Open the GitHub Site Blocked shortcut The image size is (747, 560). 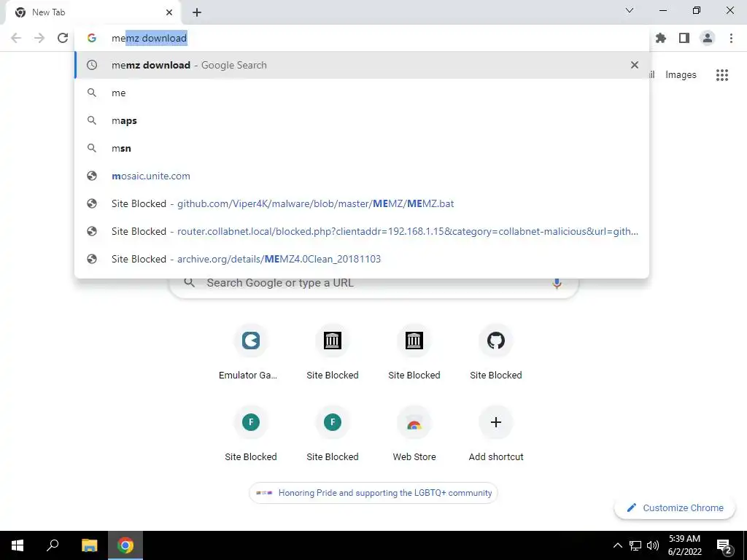pyautogui.click(x=496, y=353)
